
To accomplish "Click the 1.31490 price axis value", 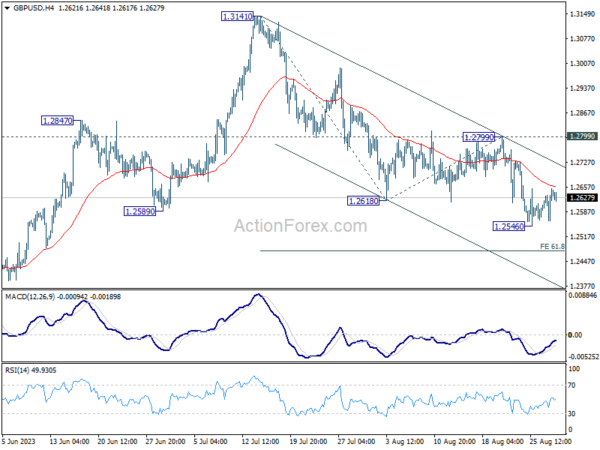I will 582,14.
